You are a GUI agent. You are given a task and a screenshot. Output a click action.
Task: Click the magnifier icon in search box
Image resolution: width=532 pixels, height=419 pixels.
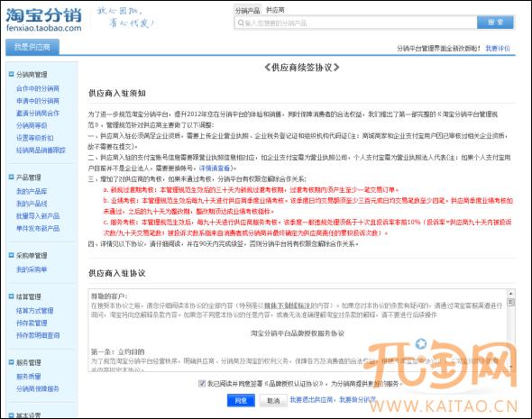click(241, 23)
